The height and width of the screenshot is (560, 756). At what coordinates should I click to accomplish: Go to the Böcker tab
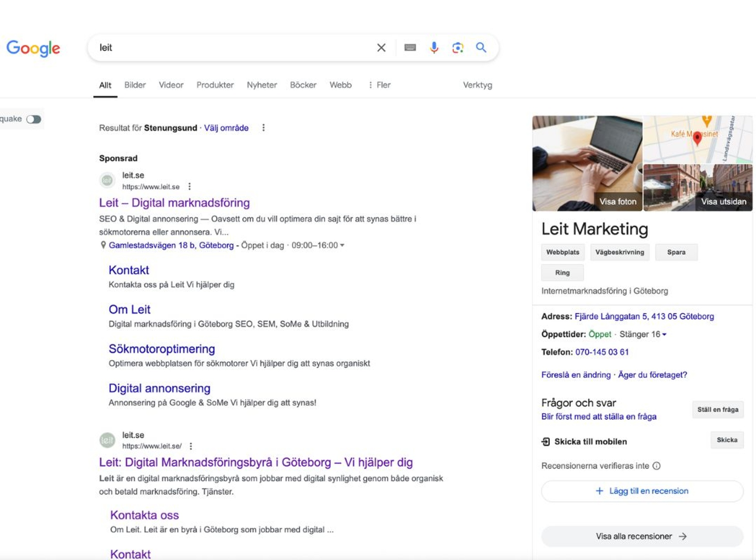(303, 85)
